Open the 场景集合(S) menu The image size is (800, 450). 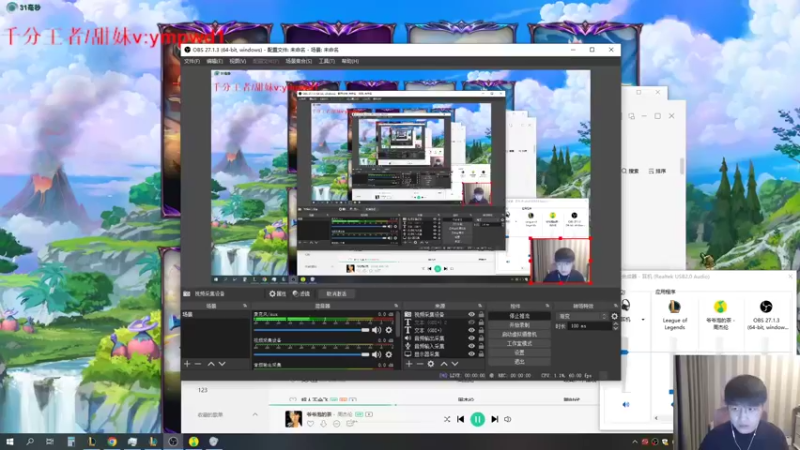[298, 61]
